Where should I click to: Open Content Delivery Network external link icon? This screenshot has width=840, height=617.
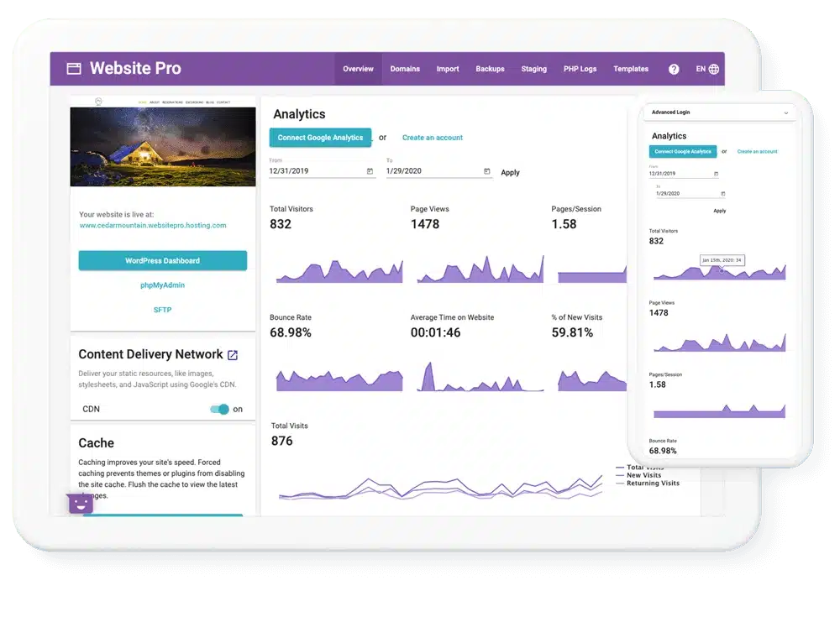pos(233,355)
